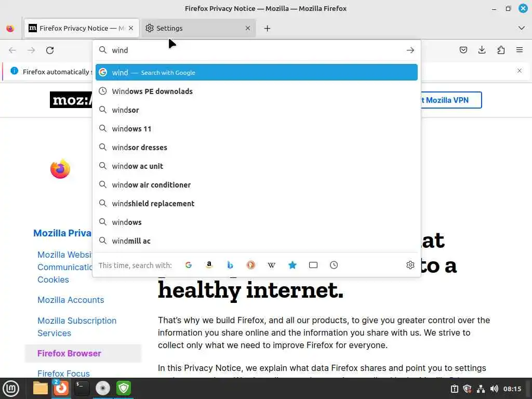Open the Mozilla Privacy heading link
Viewport: 532px width, 399px height.
(x=62, y=233)
